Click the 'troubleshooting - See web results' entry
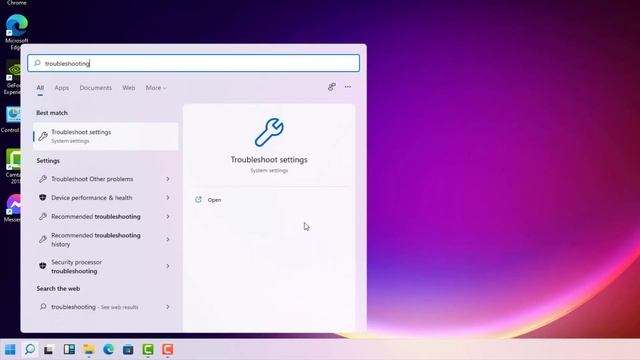Screen dimensions: 640x360 (x=106, y=307)
